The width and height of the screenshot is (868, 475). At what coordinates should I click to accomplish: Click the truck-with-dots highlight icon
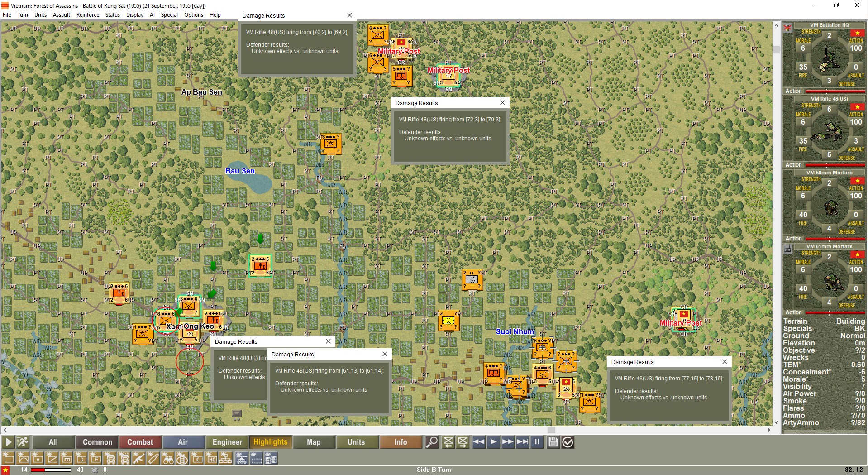[124, 458]
